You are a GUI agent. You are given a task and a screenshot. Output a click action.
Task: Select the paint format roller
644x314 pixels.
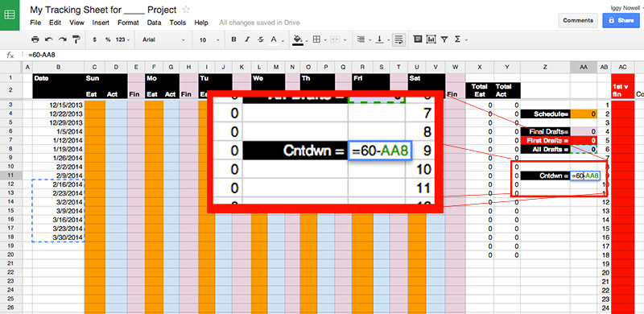coord(76,39)
